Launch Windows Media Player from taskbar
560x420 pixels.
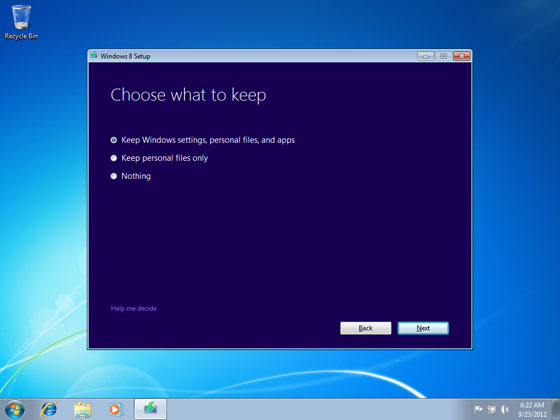pos(115,409)
